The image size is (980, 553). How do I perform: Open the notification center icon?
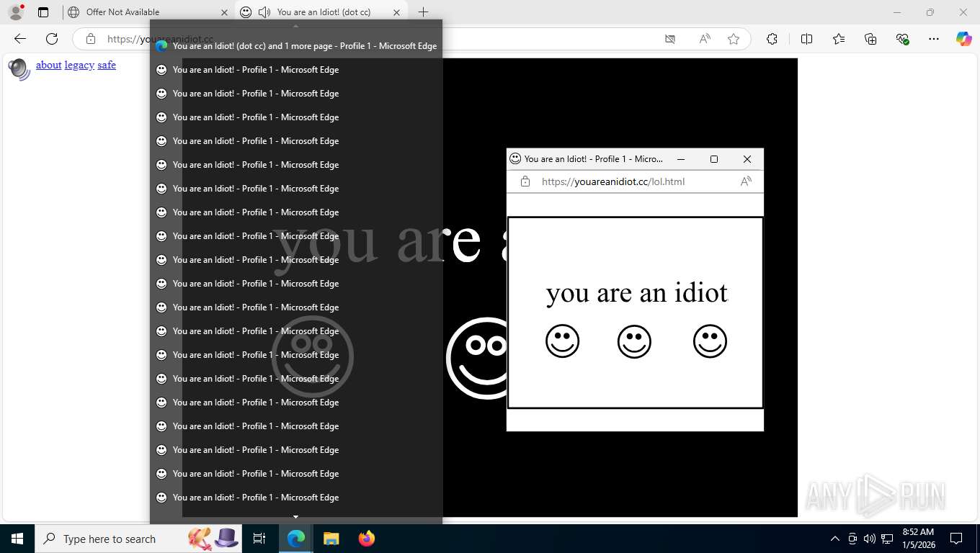956,539
